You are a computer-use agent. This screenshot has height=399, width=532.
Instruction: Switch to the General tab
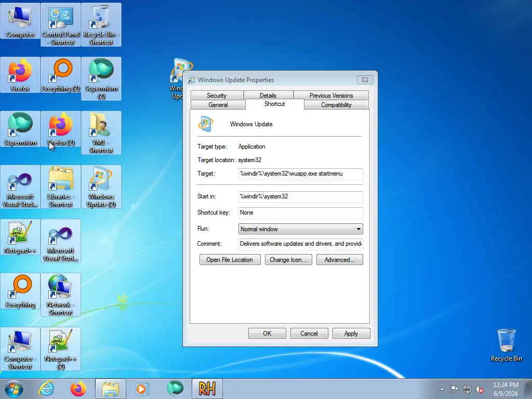point(218,105)
